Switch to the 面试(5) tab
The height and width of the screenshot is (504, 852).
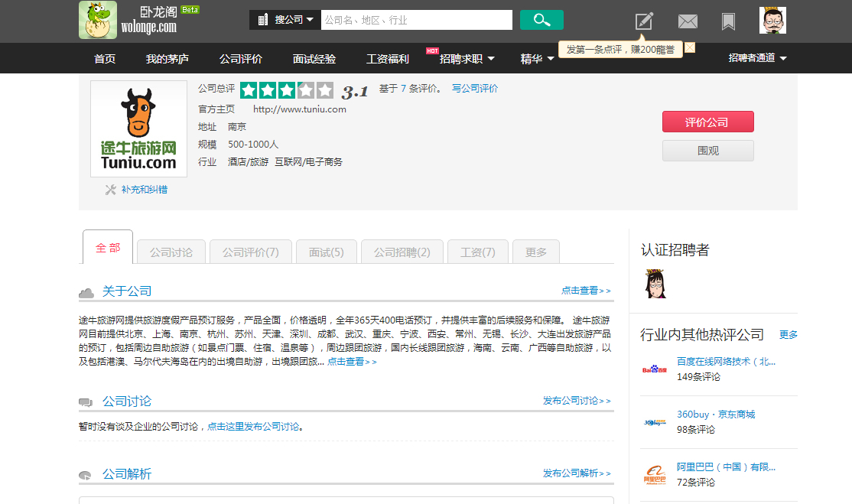(x=326, y=252)
